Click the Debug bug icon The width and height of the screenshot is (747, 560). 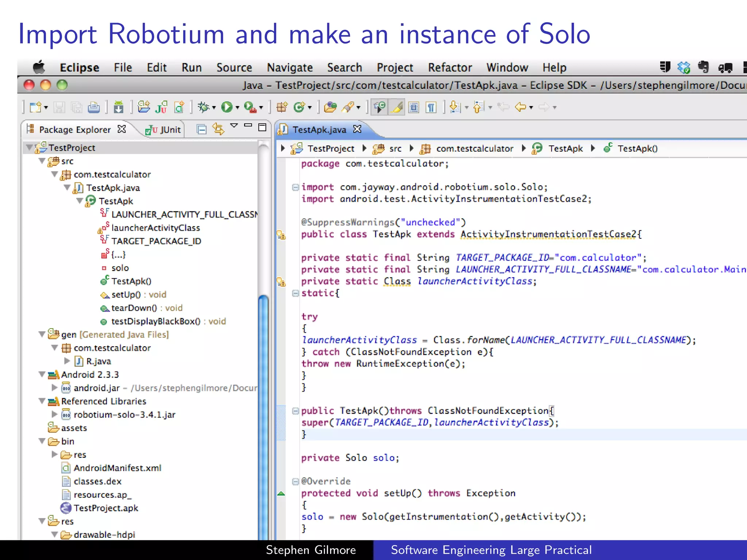click(204, 107)
